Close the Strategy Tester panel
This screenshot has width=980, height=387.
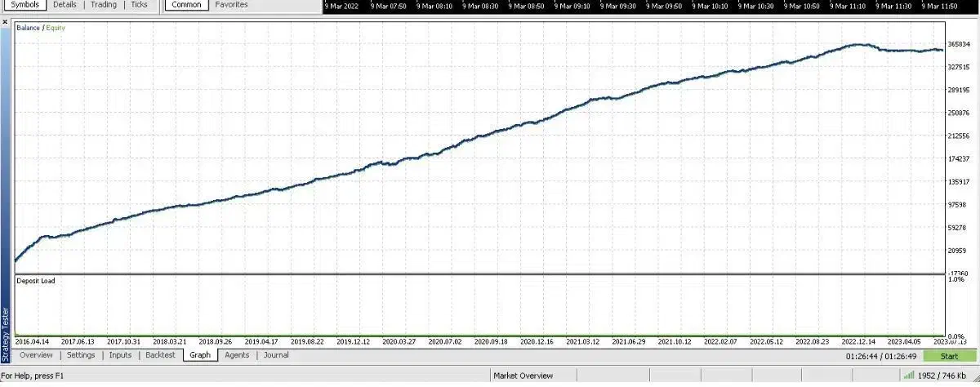point(5,22)
